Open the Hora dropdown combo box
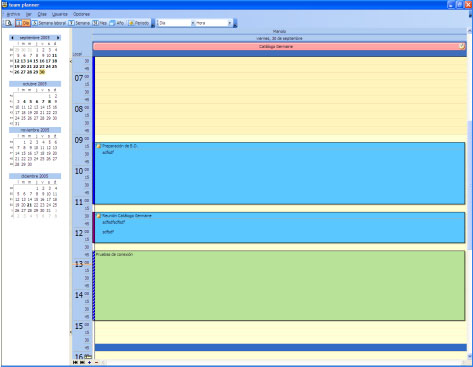This screenshot has width=473, height=367. click(213, 23)
